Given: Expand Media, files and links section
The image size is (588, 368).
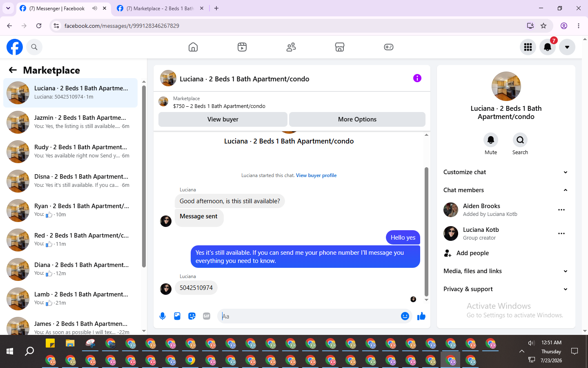Looking at the screenshot, I should coord(506,271).
